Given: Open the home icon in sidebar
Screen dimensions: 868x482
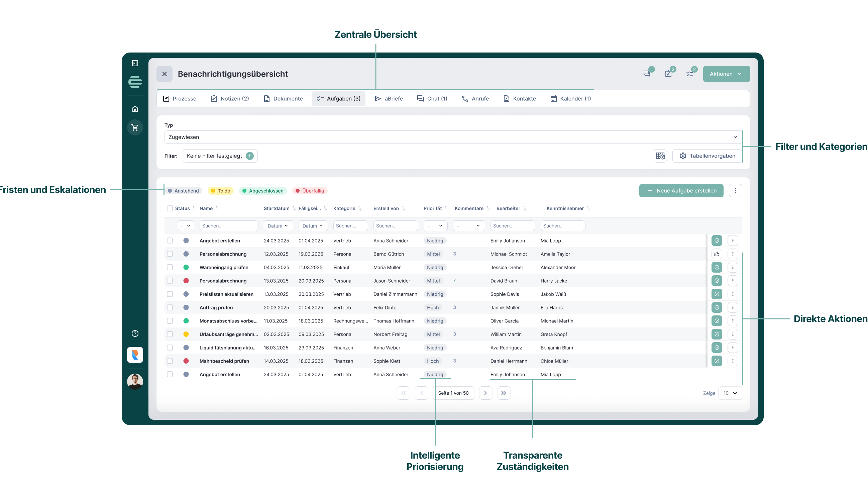Looking at the screenshot, I should [x=135, y=108].
